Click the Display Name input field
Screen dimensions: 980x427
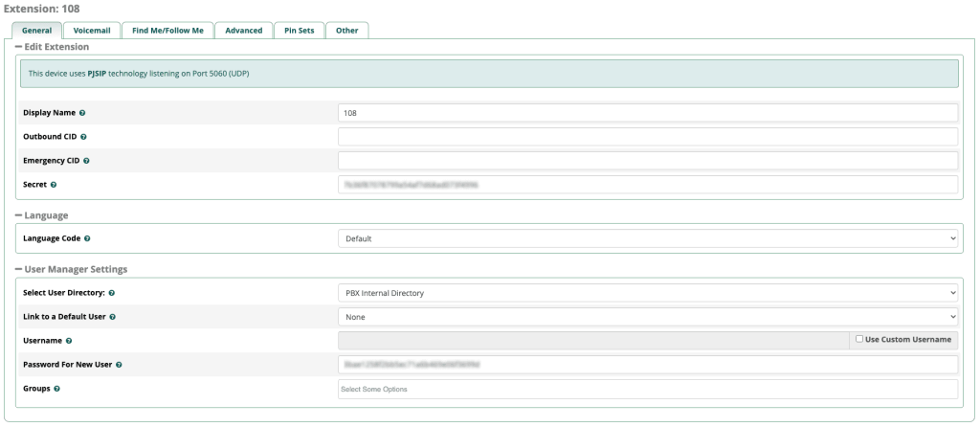pyautogui.click(x=648, y=113)
